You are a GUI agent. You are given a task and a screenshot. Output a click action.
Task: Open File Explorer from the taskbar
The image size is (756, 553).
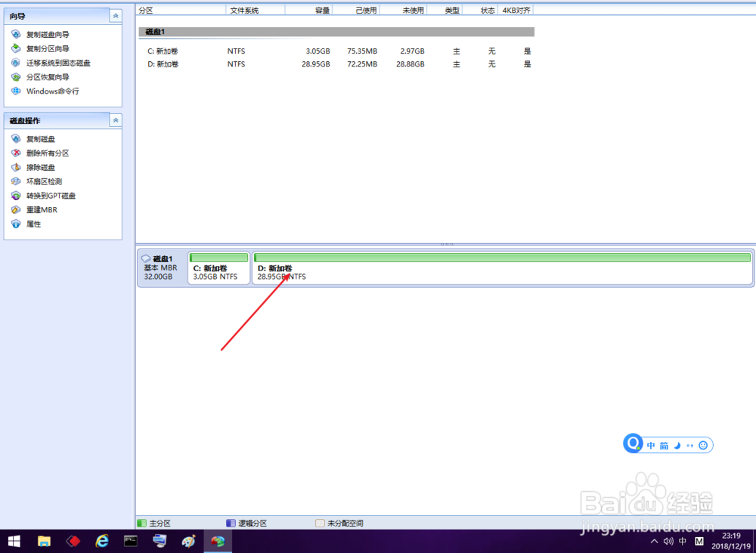(x=44, y=542)
